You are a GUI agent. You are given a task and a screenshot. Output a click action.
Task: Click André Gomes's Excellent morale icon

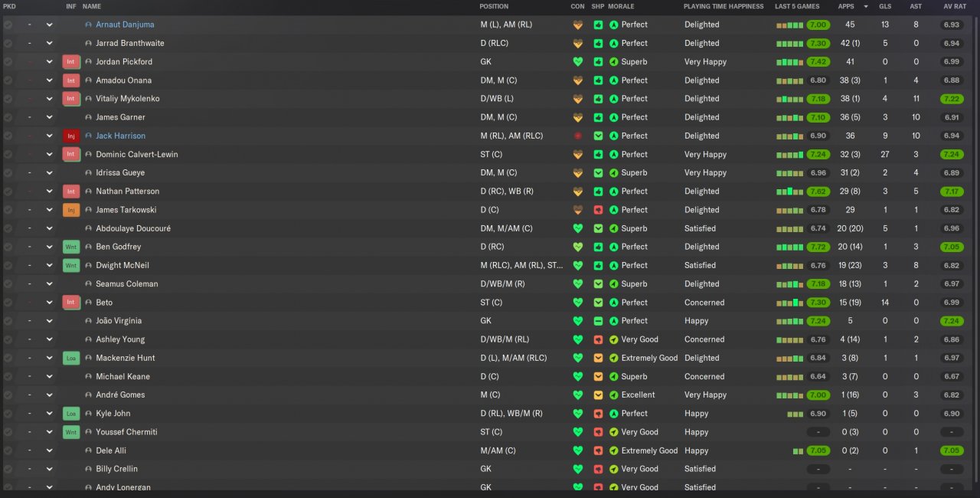point(614,395)
